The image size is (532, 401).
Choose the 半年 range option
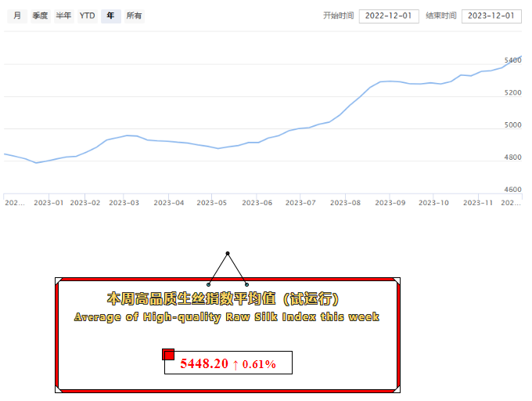[x=63, y=16]
